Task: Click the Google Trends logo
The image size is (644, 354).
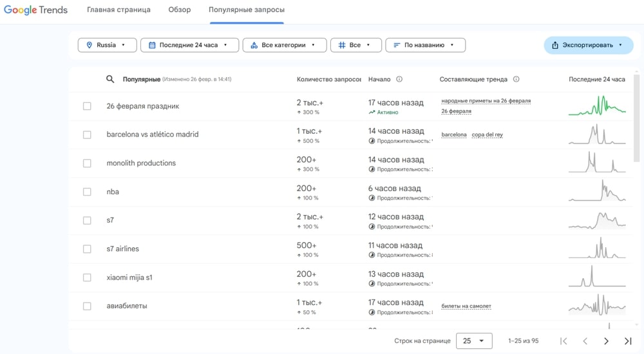Action: click(x=35, y=10)
